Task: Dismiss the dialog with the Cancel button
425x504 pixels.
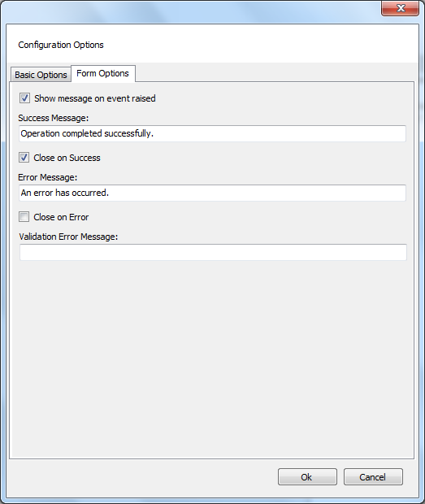Action: 373,476
